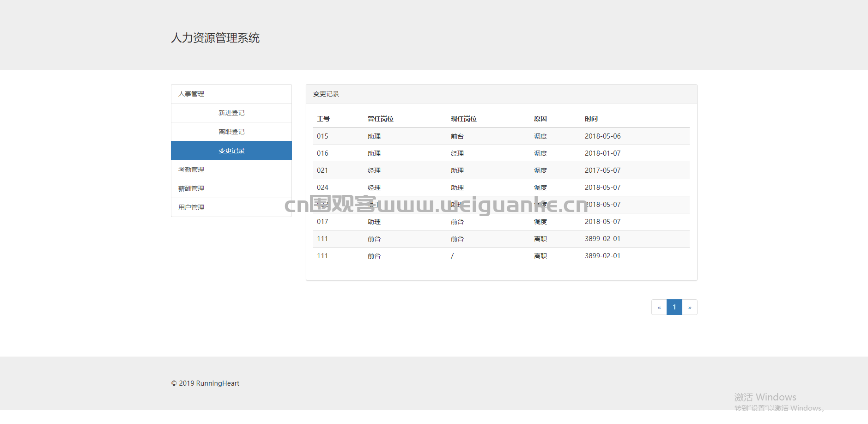Click the slash current position cell

[452, 256]
